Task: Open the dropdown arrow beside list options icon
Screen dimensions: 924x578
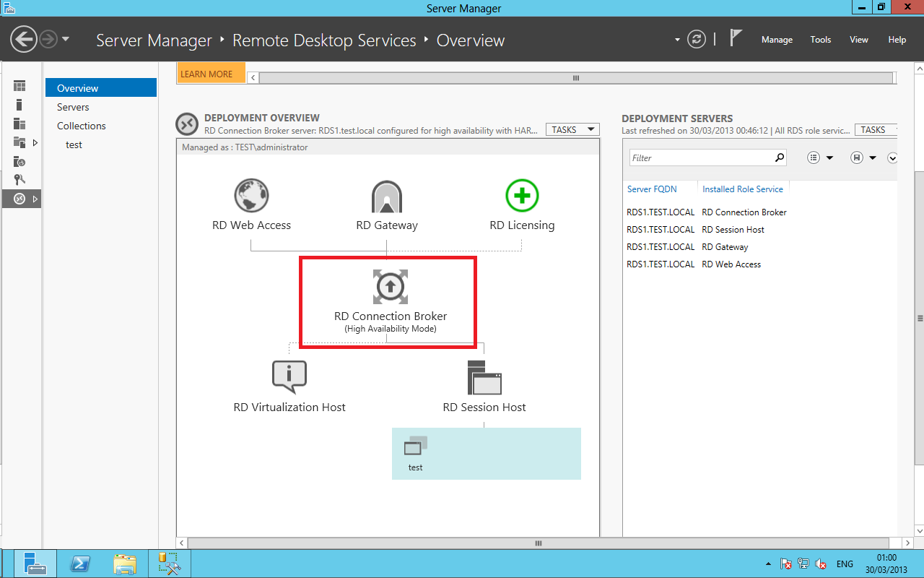Action: 829,158
